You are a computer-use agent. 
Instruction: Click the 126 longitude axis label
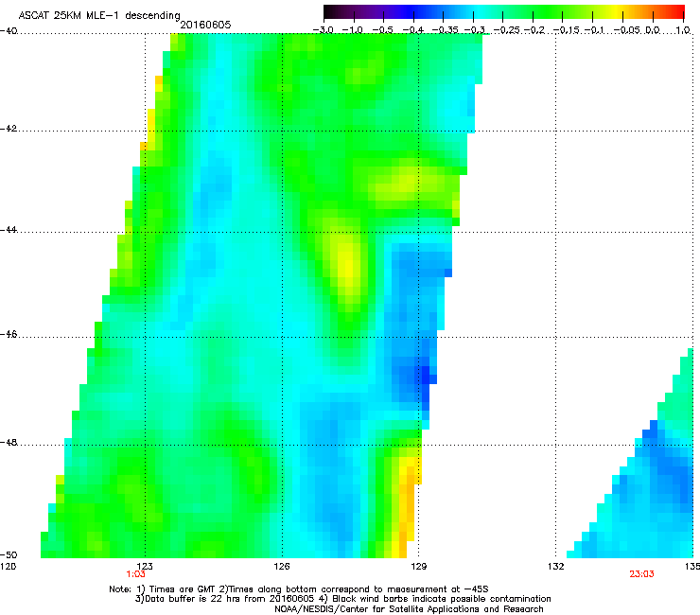point(282,567)
